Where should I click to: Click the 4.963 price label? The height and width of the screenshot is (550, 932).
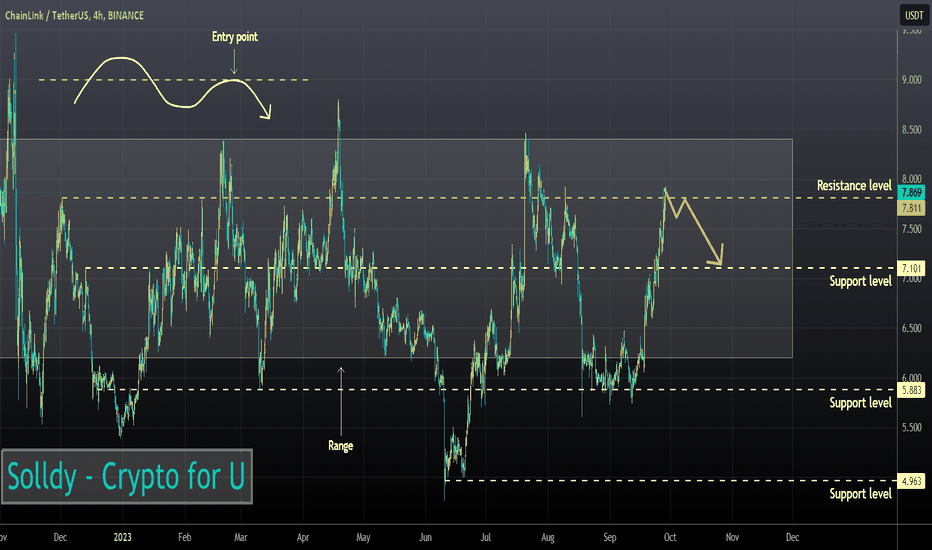tap(912, 481)
